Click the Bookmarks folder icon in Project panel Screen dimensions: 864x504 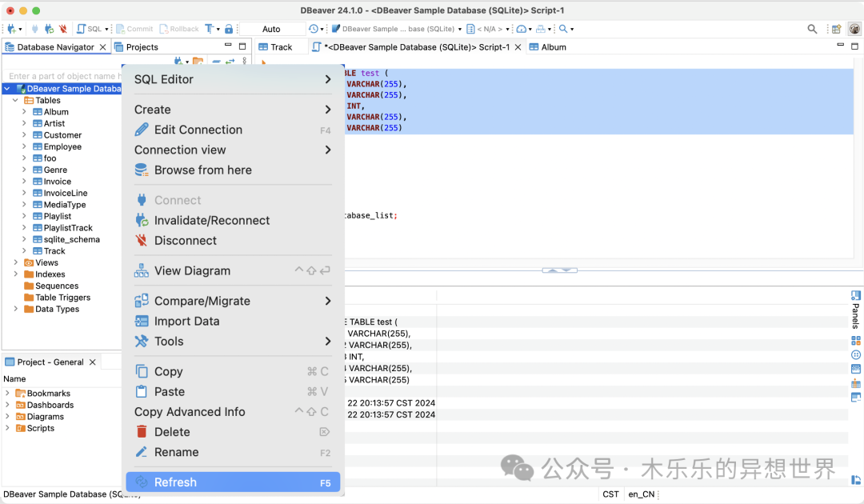click(x=20, y=394)
